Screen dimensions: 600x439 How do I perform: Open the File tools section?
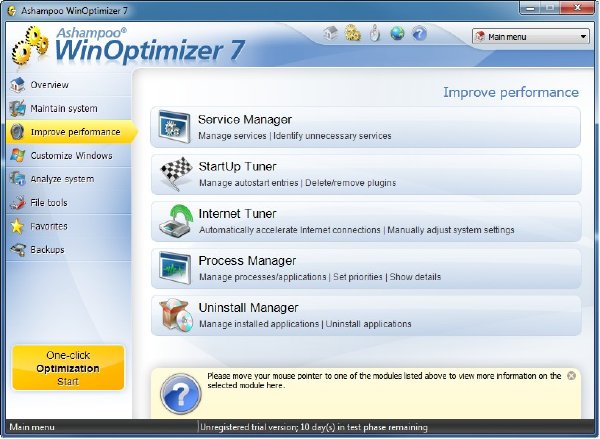(69, 202)
